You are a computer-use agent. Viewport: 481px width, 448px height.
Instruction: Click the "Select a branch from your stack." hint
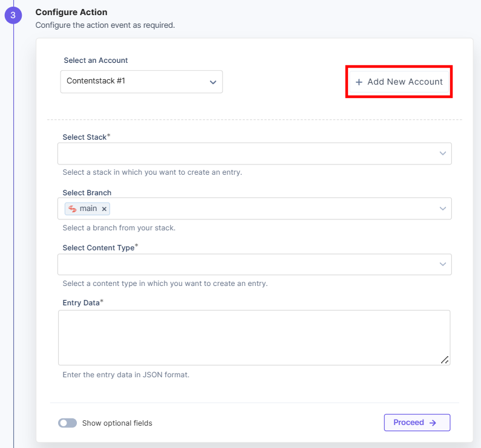(x=119, y=228)
